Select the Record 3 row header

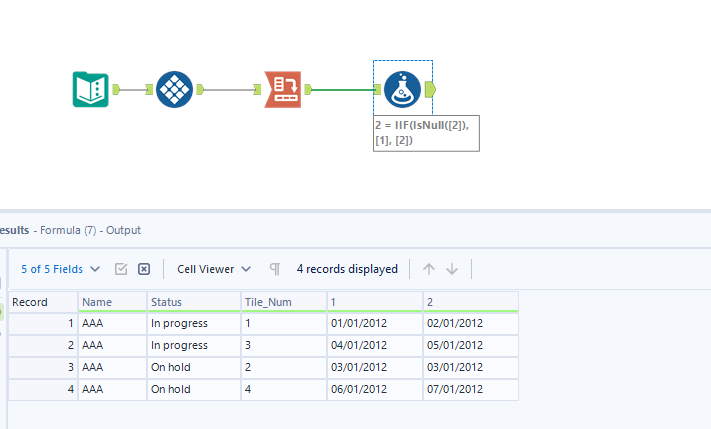pos(43,367)
